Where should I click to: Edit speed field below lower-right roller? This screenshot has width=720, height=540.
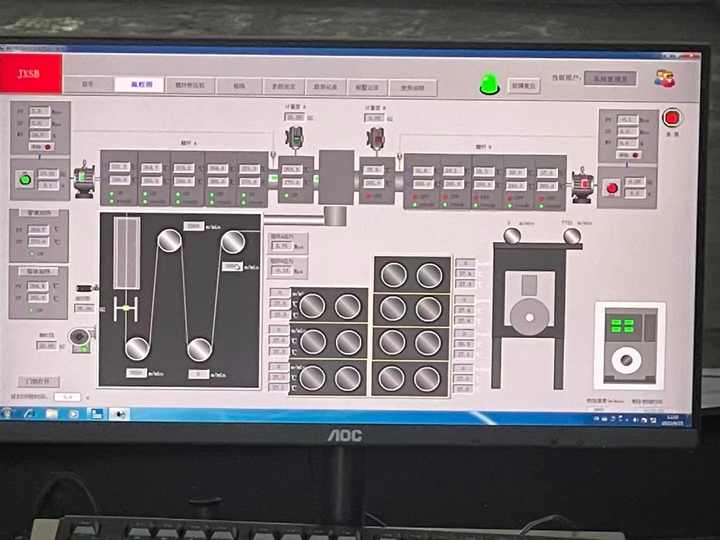point(199,375)
